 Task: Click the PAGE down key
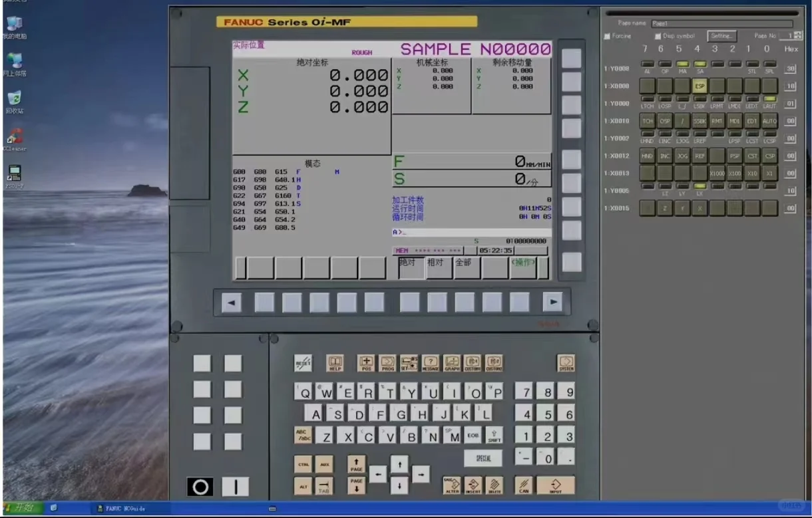356,485
